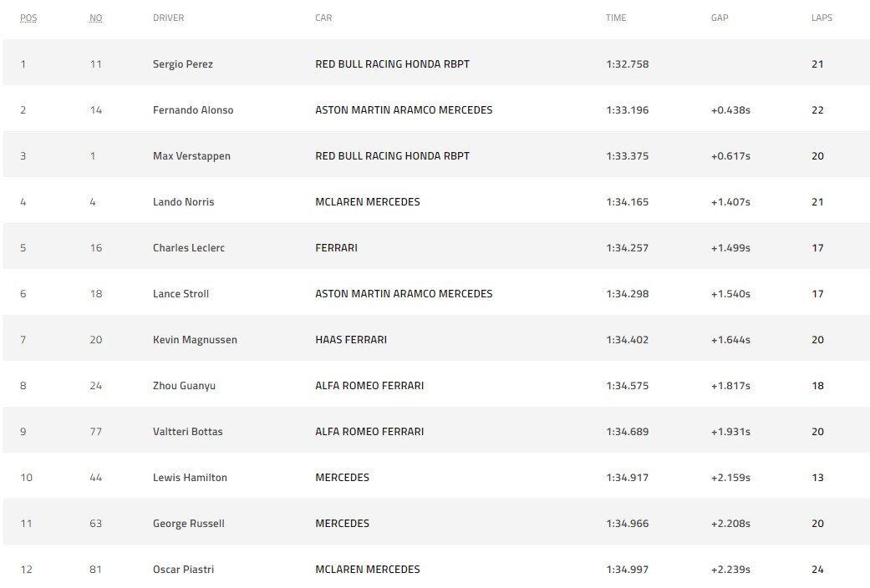This screenshot has width=870, height=588.
Task: Select Max Verstappen in results table
Action: 191,156
